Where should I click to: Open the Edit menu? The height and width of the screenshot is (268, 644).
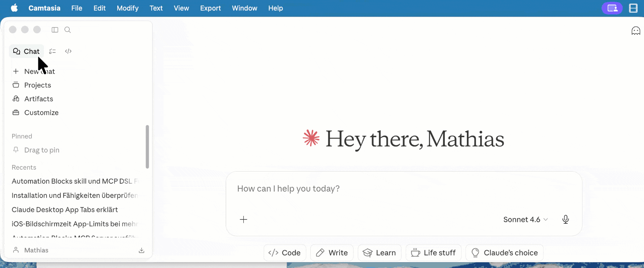(x=99, y=8)
